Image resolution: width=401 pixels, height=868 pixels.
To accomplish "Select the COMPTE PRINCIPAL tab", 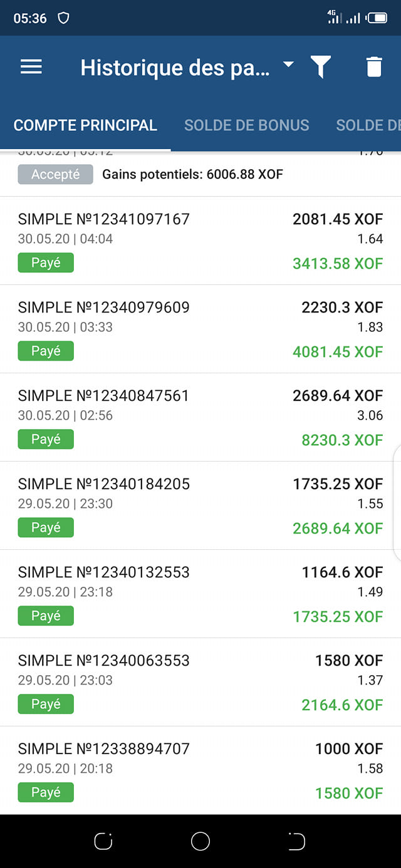I will tap(85, 125).
